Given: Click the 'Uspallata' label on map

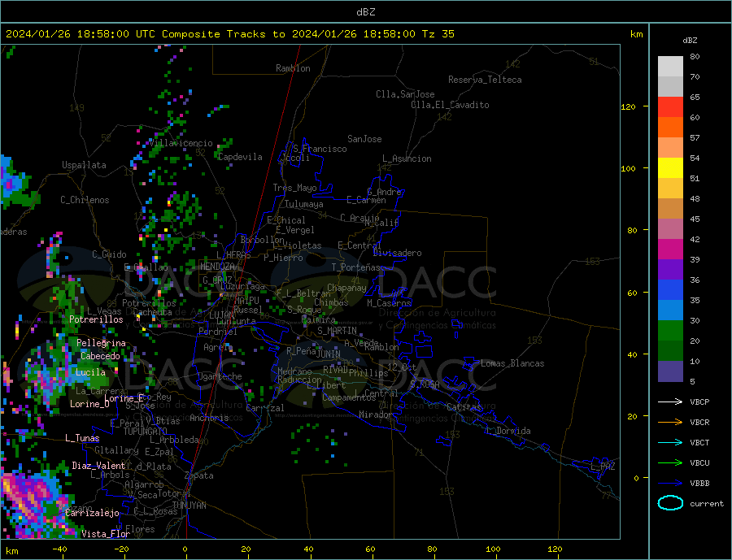Looking at the screenshot, I should coord(84,165).
